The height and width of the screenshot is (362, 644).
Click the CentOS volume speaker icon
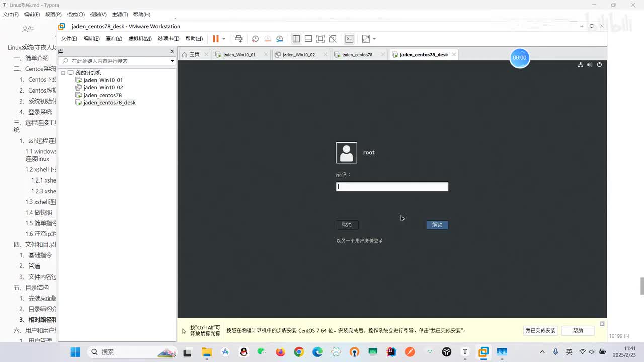click(590, 65)
